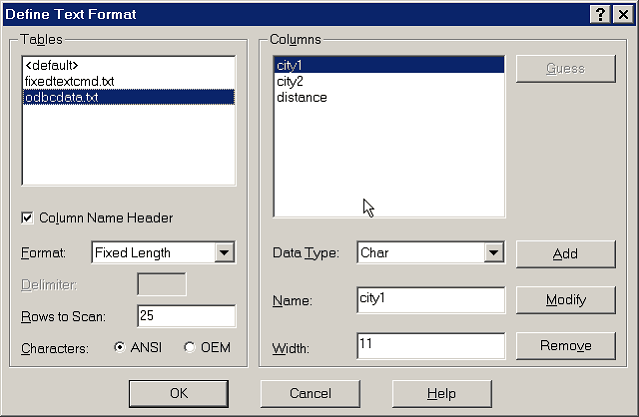
Task: Select the distance column entry
Action: (301, 97)
